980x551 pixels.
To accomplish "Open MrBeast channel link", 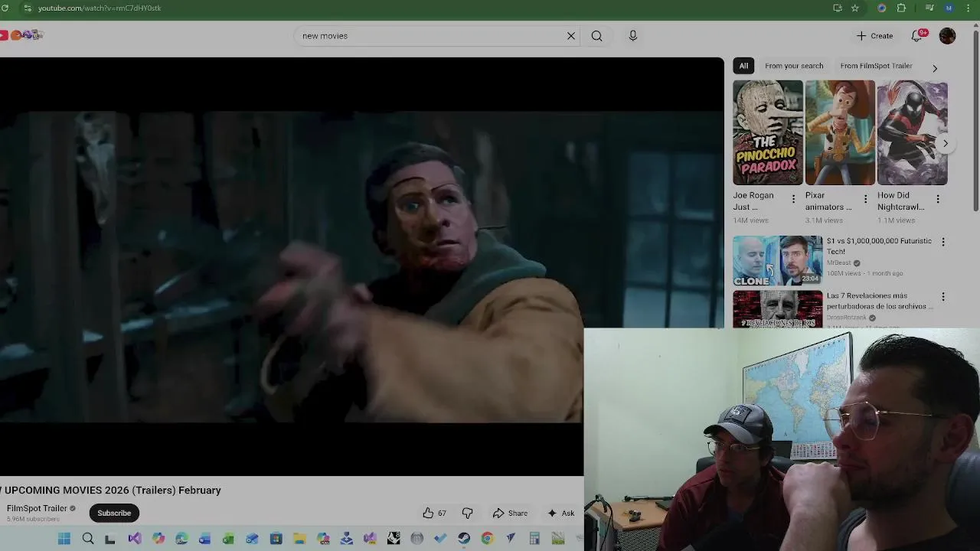I will pyautogui.click(x=839, y=262).
